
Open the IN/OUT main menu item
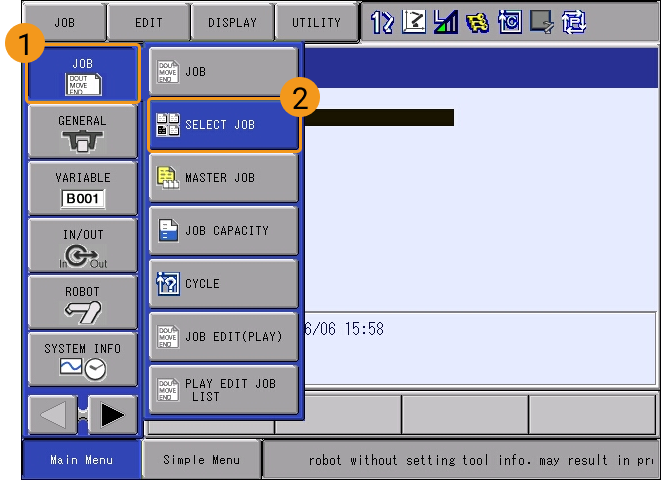(83, 245)
